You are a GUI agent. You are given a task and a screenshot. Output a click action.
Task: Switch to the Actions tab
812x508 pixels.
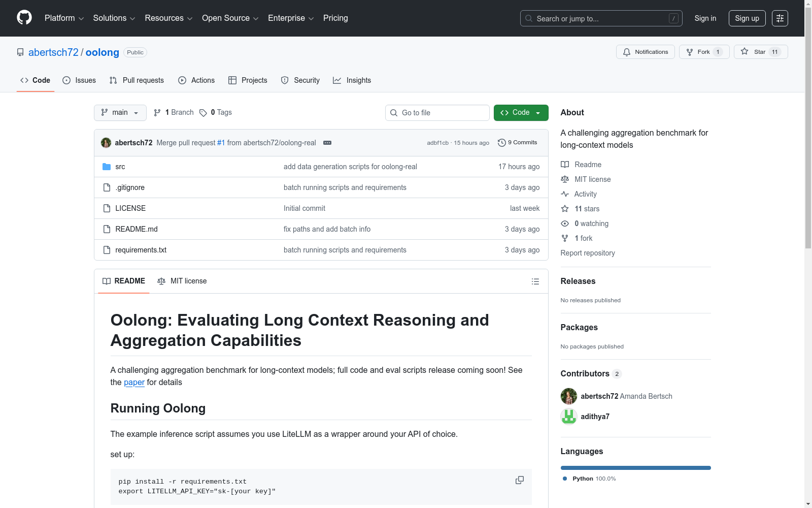(x=196, y=80)
